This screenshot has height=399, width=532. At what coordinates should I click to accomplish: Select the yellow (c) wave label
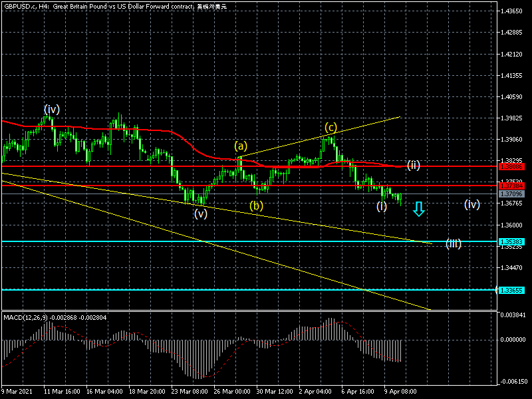(331, 127)
